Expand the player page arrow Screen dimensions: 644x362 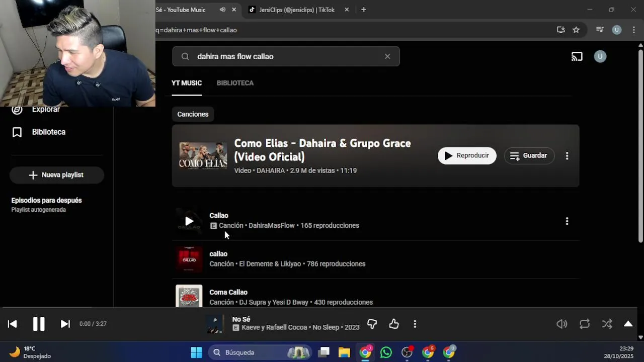coord(628,324)
